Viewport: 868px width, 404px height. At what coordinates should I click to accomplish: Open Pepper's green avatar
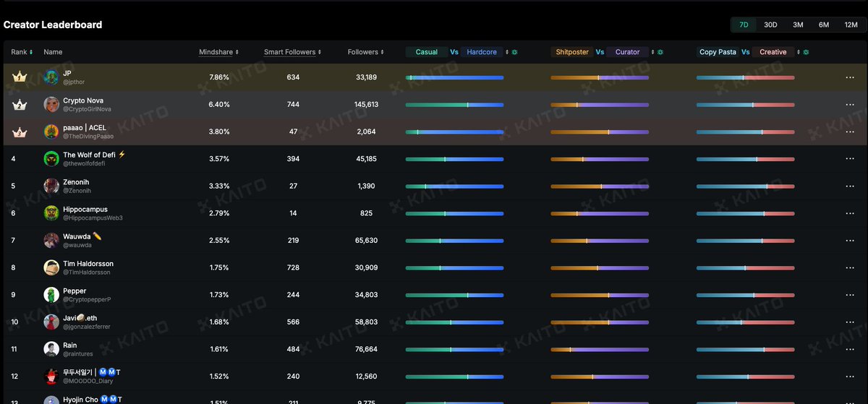pyautogui.click(x=51, y=295)
